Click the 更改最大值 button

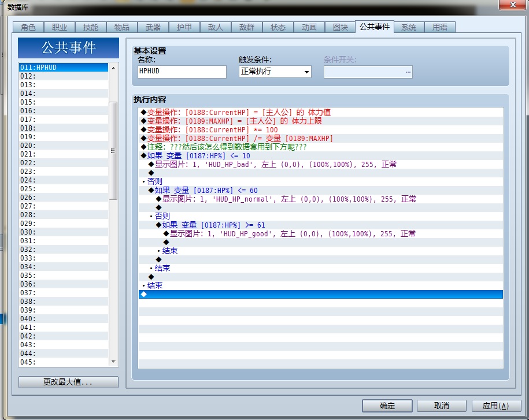tap(68, 382)
